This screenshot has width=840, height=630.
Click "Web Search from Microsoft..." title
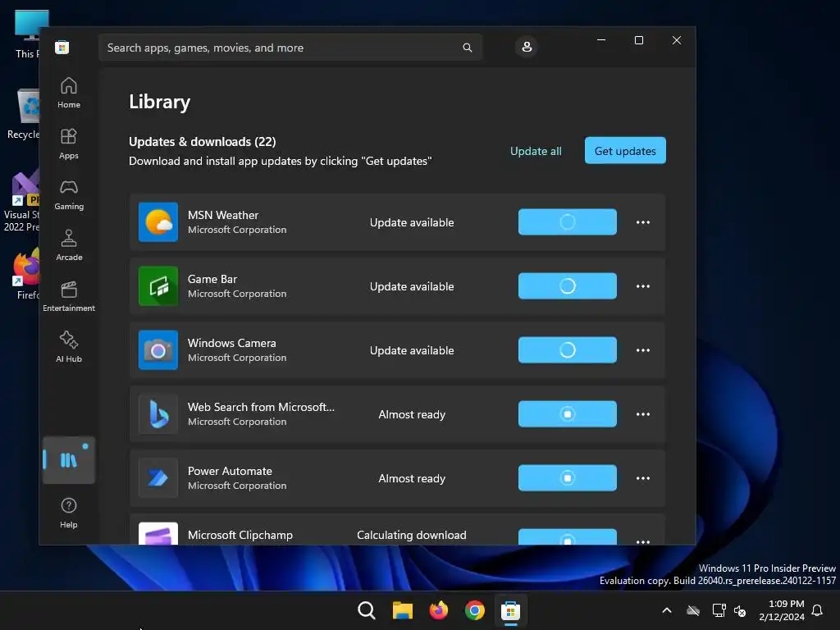point(261,407)
